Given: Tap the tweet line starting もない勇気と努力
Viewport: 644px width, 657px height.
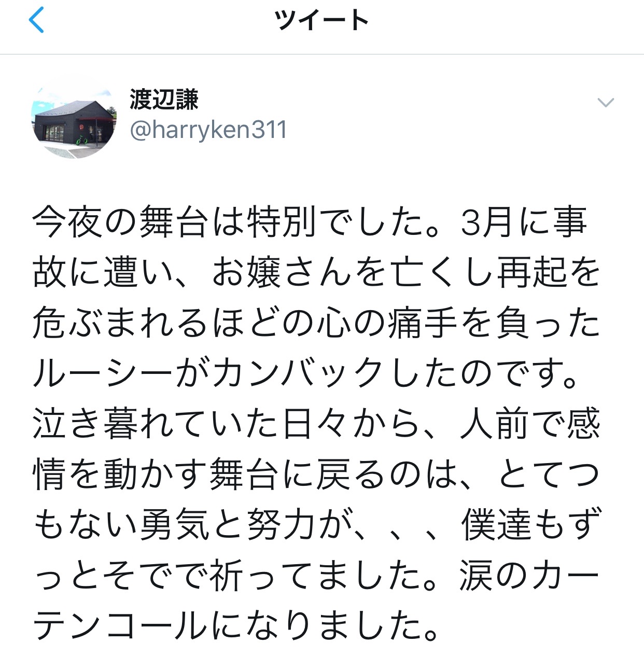Looking at the screenshot, I should [316, 525].
